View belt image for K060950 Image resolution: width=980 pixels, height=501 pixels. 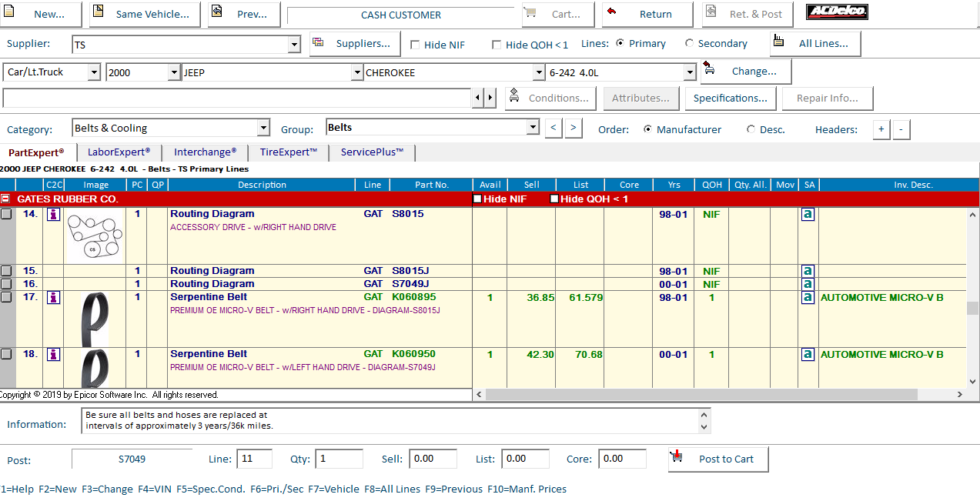(x=95, y=368)
